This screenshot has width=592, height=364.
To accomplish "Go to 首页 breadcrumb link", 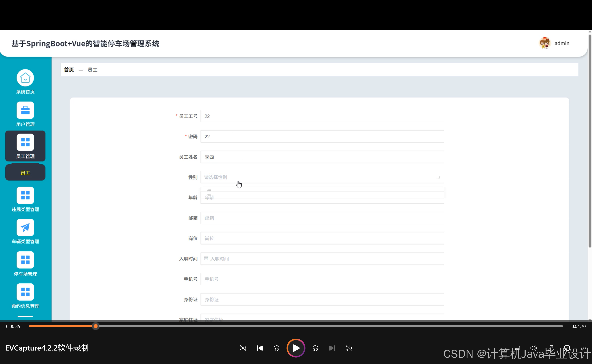I will pyautogui.click(x=69, y=70).
